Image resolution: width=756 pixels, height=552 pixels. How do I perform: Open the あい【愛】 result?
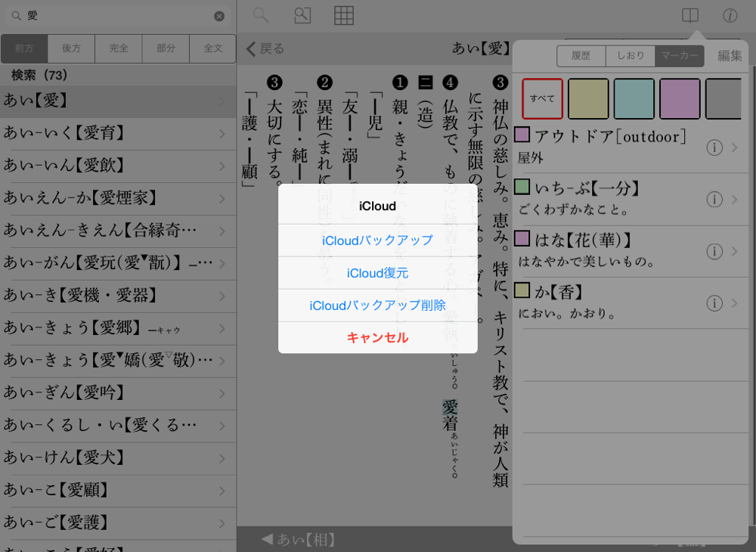tap(118, 101)
